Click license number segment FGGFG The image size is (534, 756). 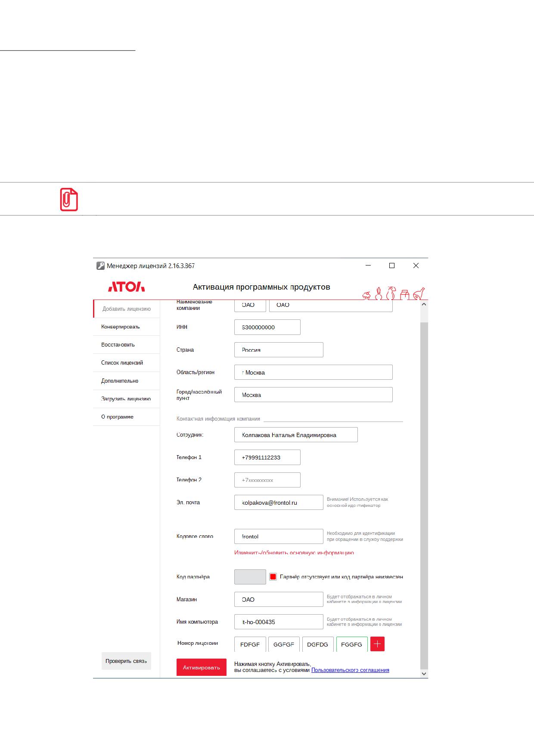click(x=352, y=644)
